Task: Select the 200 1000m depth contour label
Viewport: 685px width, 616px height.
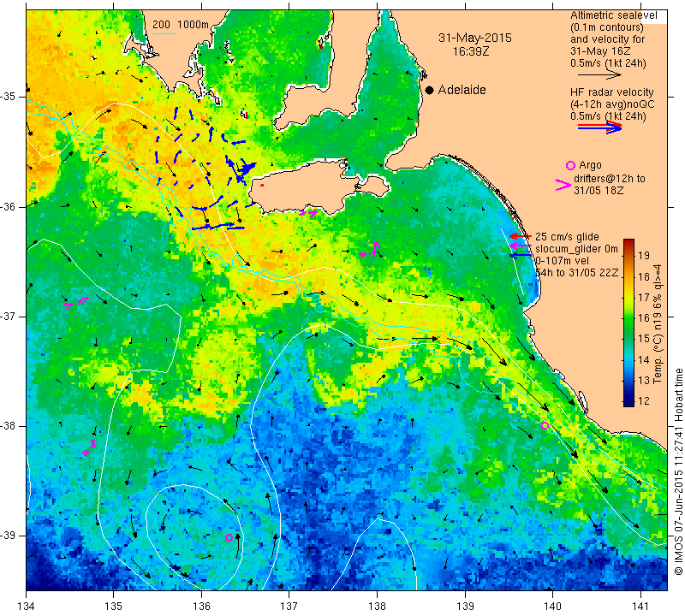Action: point(181,25)
